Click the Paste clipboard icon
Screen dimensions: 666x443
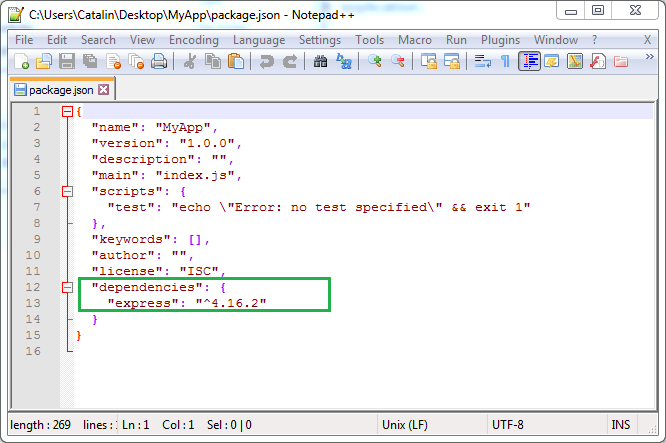point(236,61)
